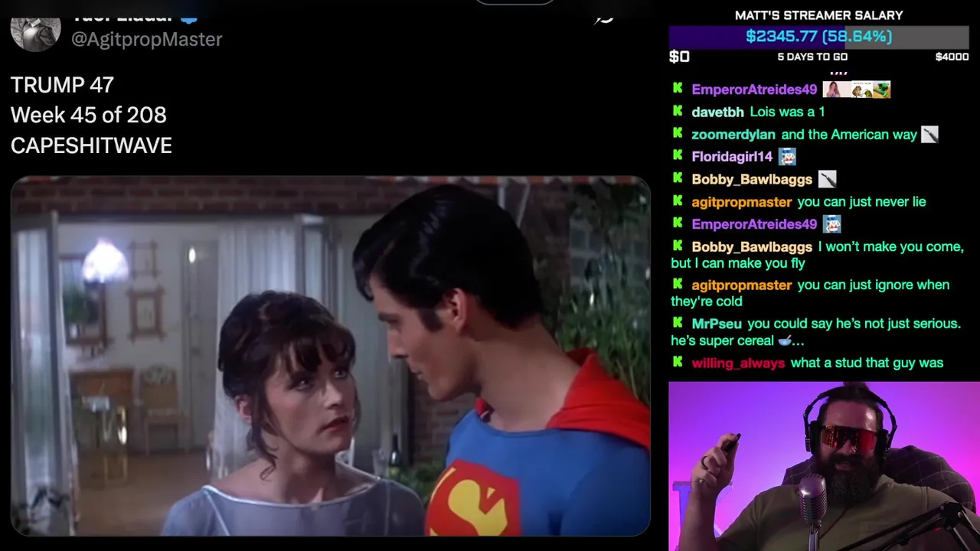Screen dimensions: 980x551
Task: Open davetbh's chat username
Action: click(717, 112)
